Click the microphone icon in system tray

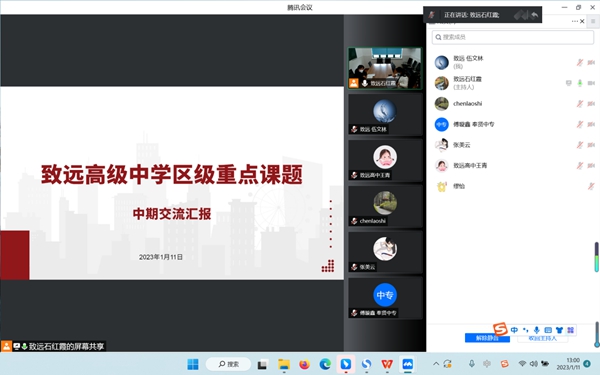click(472, 364)
